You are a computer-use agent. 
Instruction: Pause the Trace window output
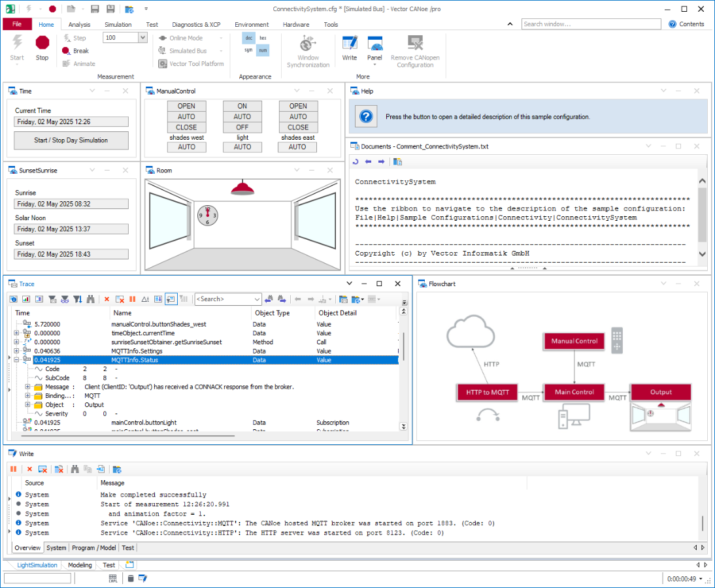(133, 299)
